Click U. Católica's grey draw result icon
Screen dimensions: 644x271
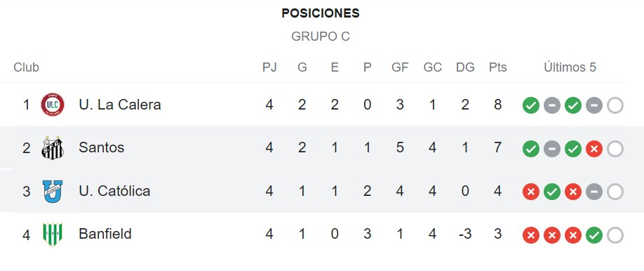click(x=594, y=192)
